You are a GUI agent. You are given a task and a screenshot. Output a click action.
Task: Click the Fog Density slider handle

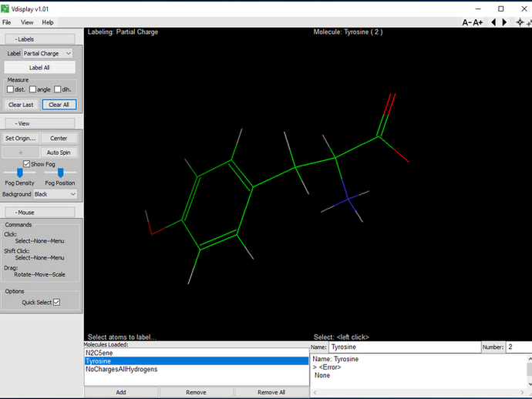(x=20, y=173)
